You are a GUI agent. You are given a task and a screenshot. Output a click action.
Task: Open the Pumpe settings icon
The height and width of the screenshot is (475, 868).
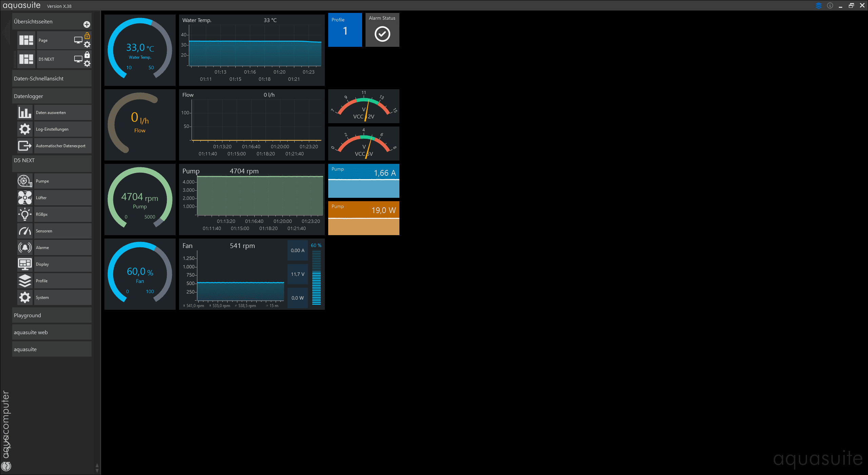tap(25, 181)
